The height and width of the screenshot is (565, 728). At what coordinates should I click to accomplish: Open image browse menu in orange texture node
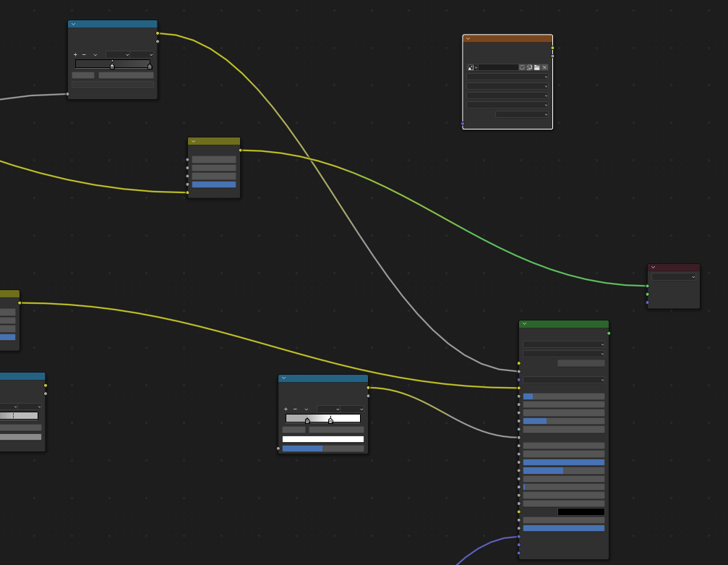pos(472,67)
